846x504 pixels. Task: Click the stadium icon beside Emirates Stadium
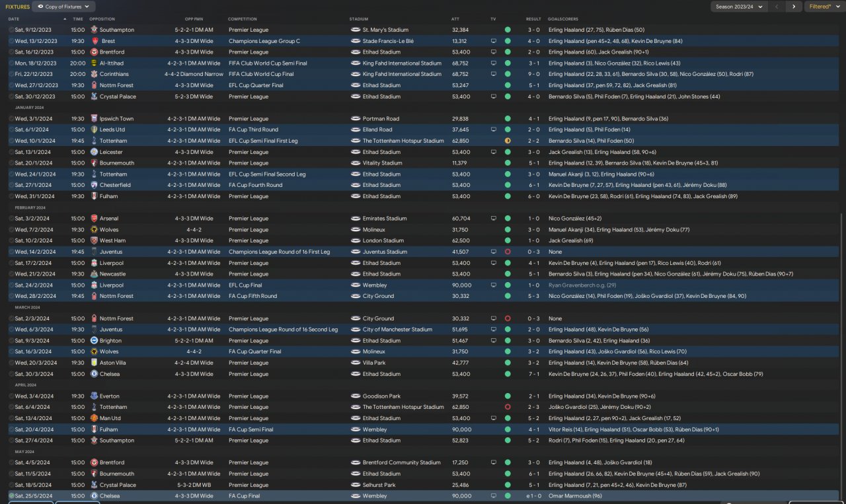click(355, 219)
